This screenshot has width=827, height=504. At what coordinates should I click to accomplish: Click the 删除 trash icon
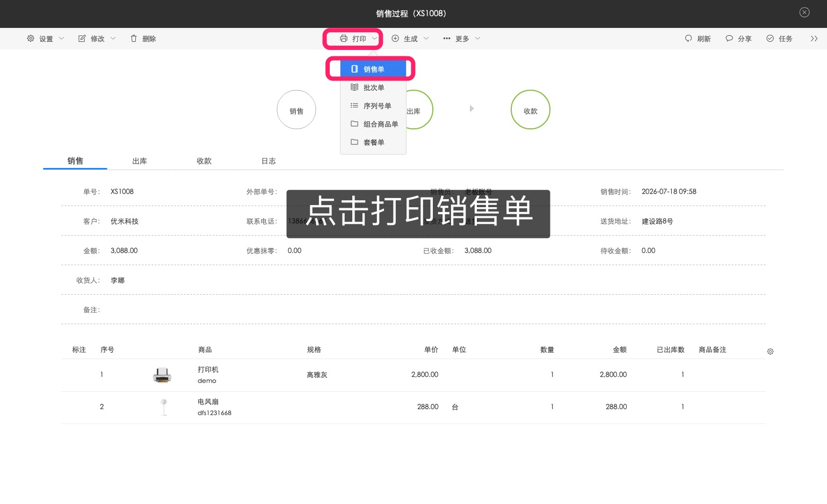click(x=134, y=39)
